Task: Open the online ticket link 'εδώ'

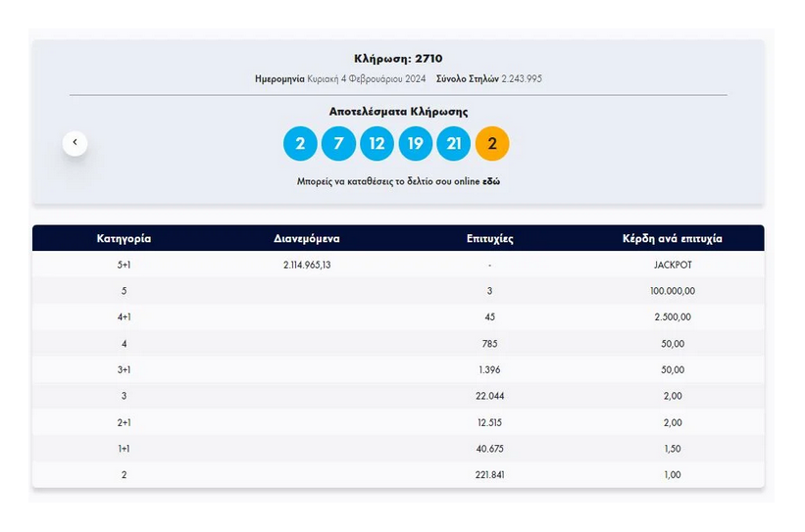Action: [491, 181]
